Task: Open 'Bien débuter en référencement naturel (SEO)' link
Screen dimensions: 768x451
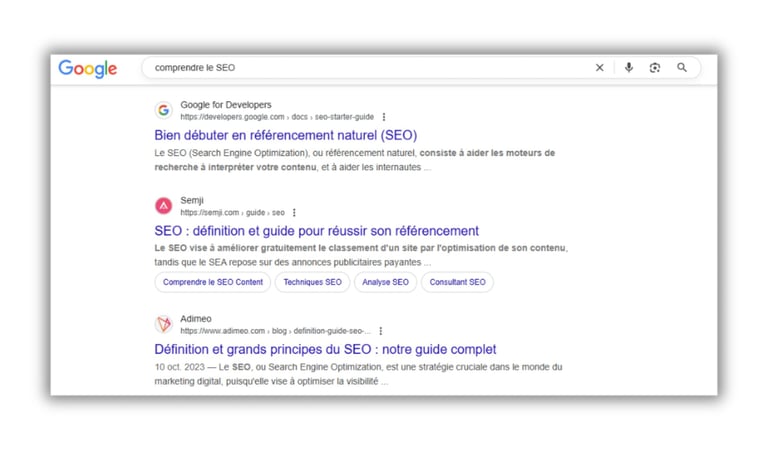Action: click(286, 135)
